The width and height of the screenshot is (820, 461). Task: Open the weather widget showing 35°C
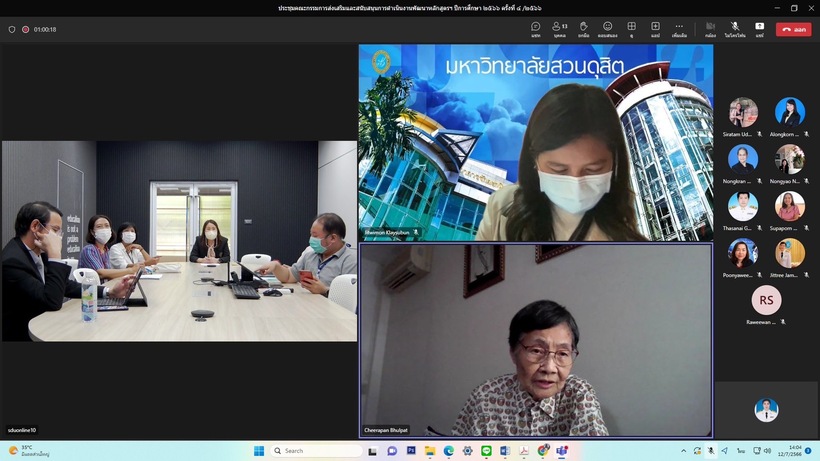tap(29, 451)
